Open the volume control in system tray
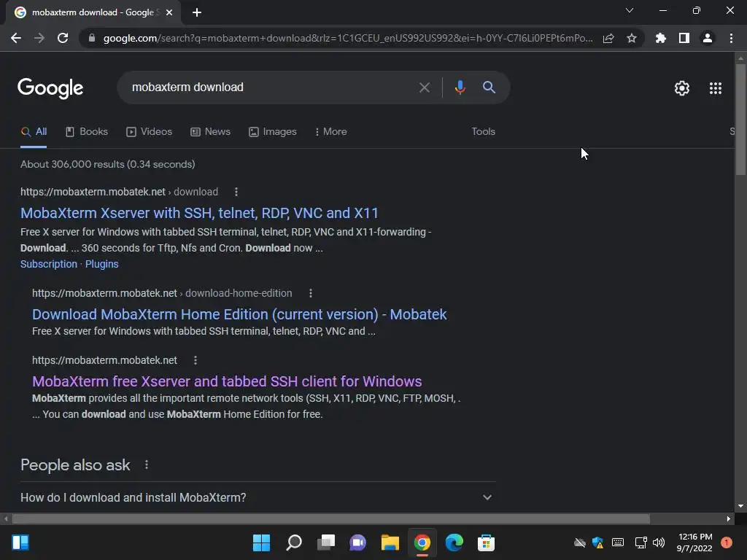Image resolution: width=747 pixels, height=560 pixels. [659, 542]
